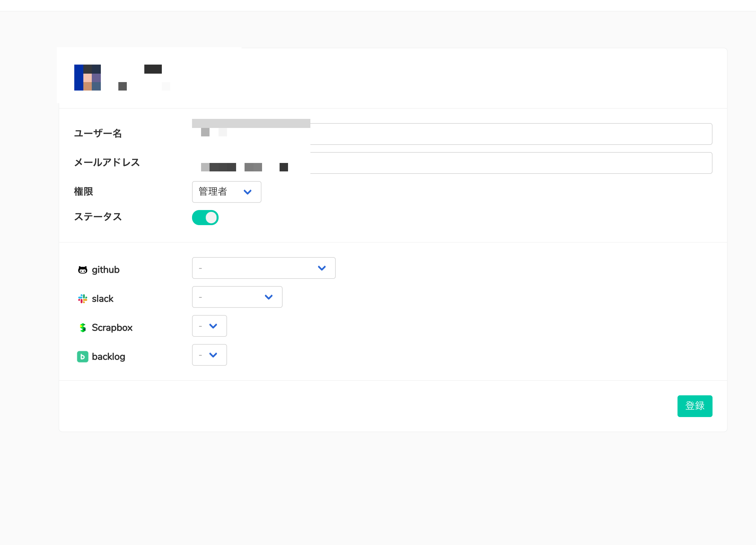Click the chevron in the 権限 select
Image resolution: width=756 pixels, height=545 pixels.
[x=248, y=192]
